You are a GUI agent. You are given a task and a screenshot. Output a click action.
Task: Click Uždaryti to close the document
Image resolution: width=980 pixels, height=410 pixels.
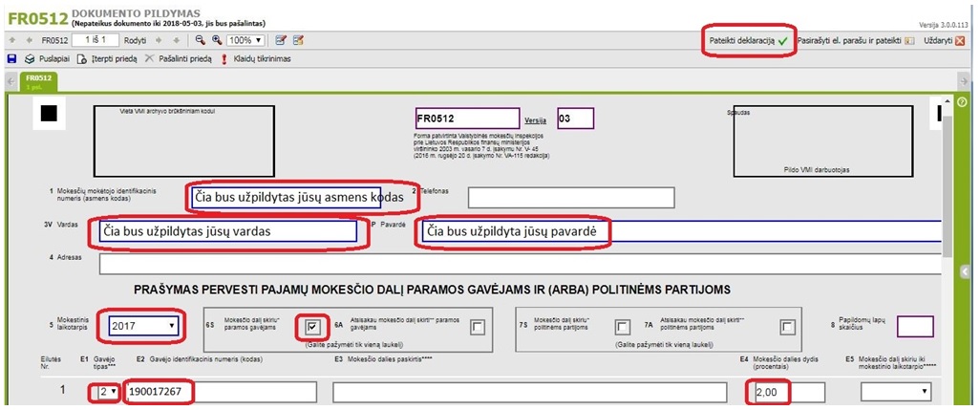(x=944, y=40)
